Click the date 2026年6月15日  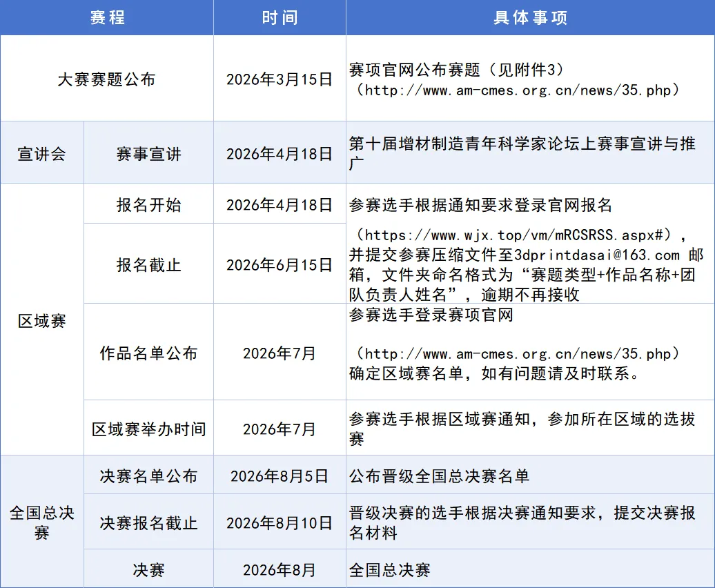(279, 264)
